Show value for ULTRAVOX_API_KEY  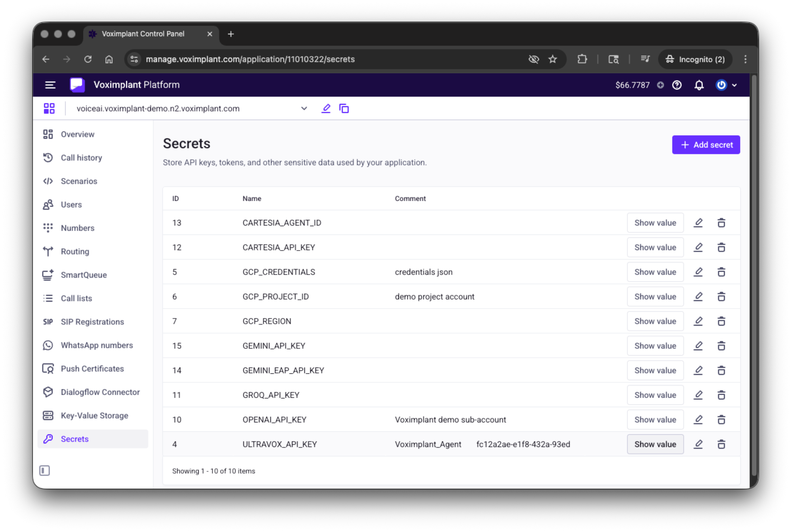click(x=655, y=444)
